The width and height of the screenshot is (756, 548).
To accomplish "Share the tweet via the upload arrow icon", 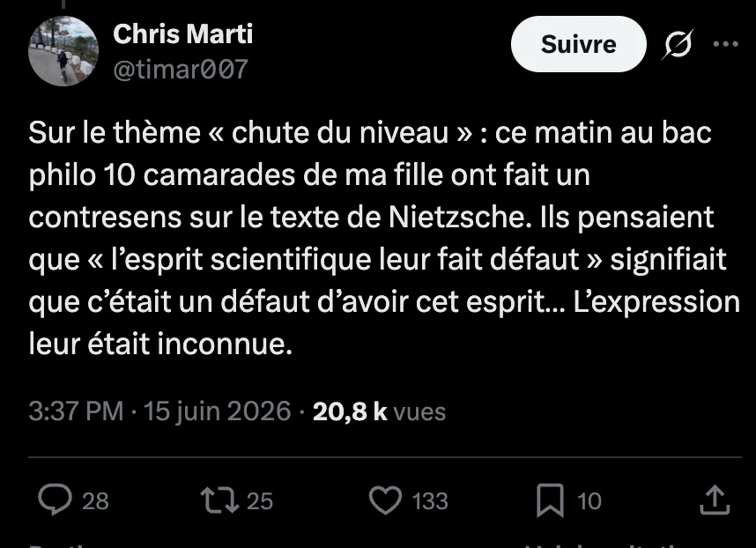I will (715, 500).
